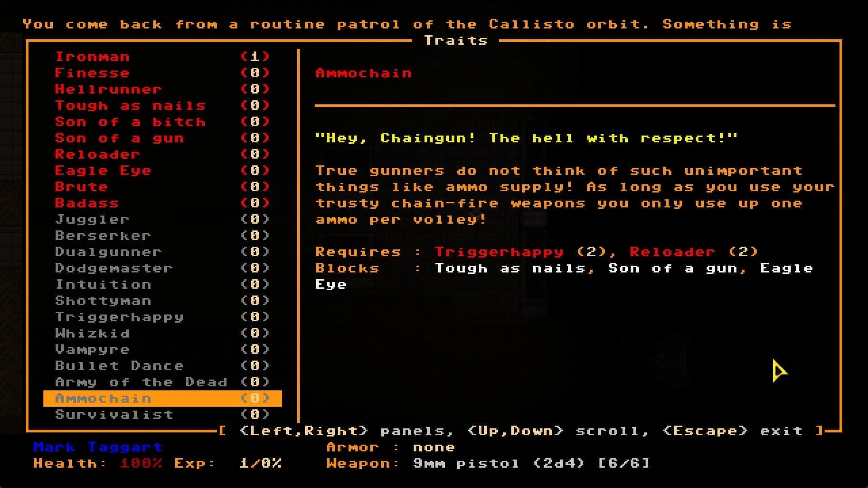Pick the Reloader trait from the list
The image size is (868, 488).
click(96, 154)
